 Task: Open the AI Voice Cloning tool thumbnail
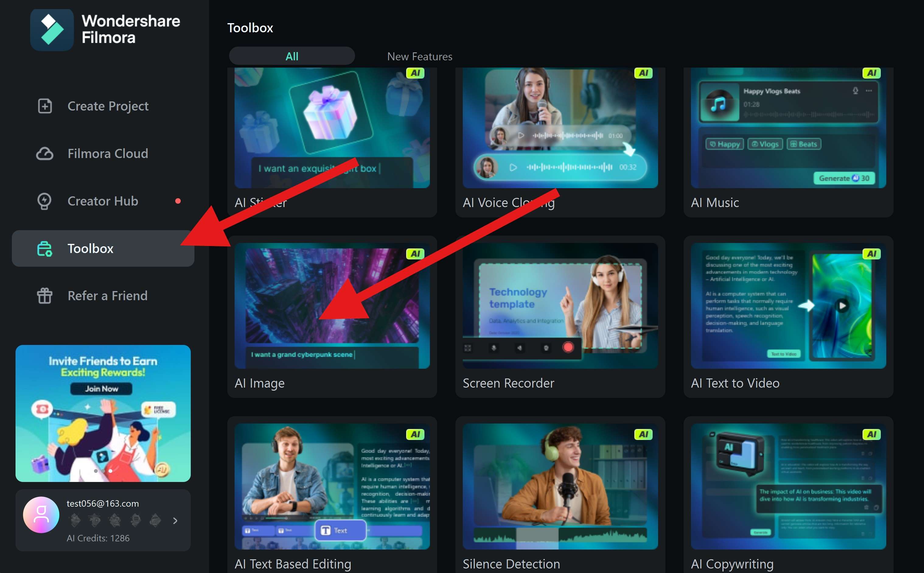pyautogui.click(x=560, y=128)
